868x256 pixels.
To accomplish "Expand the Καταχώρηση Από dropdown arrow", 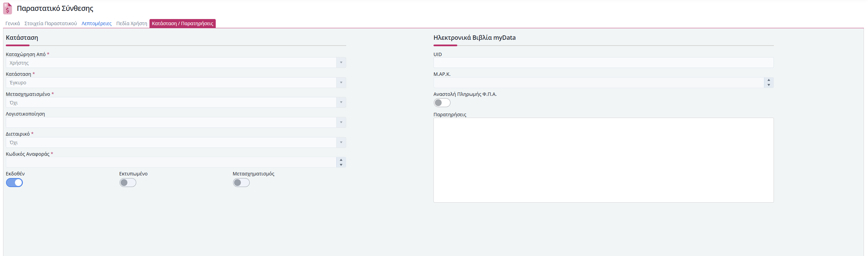I will pyautogui.click(x=341, y=63).
